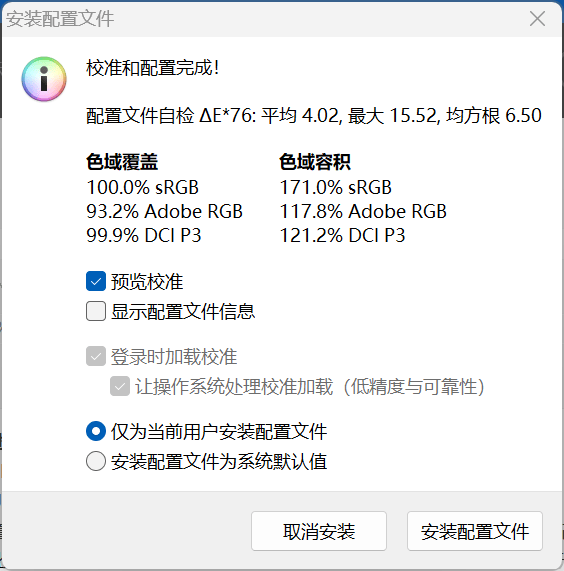
Task: Click the 色域容积 heading
Action: click(315, 162)
